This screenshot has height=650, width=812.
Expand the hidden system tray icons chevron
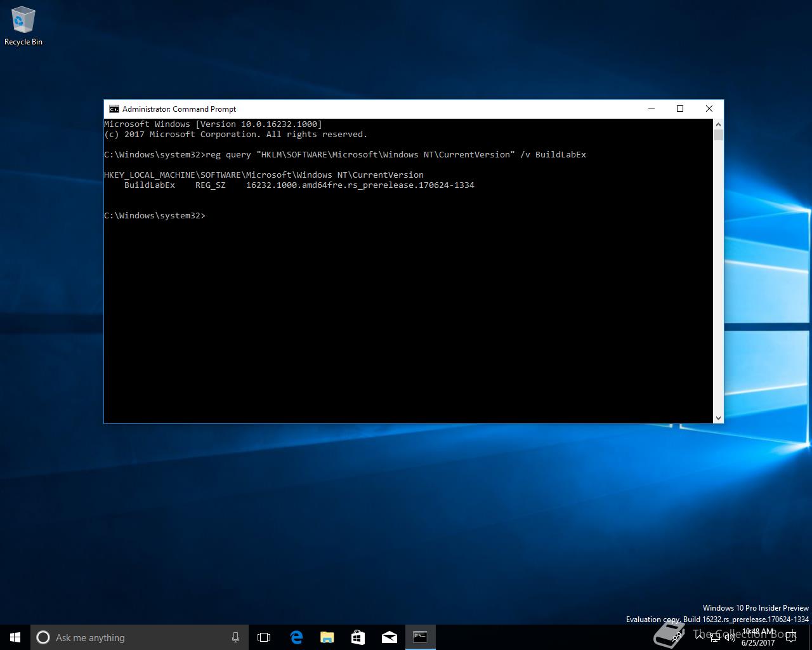click(700, 637)
